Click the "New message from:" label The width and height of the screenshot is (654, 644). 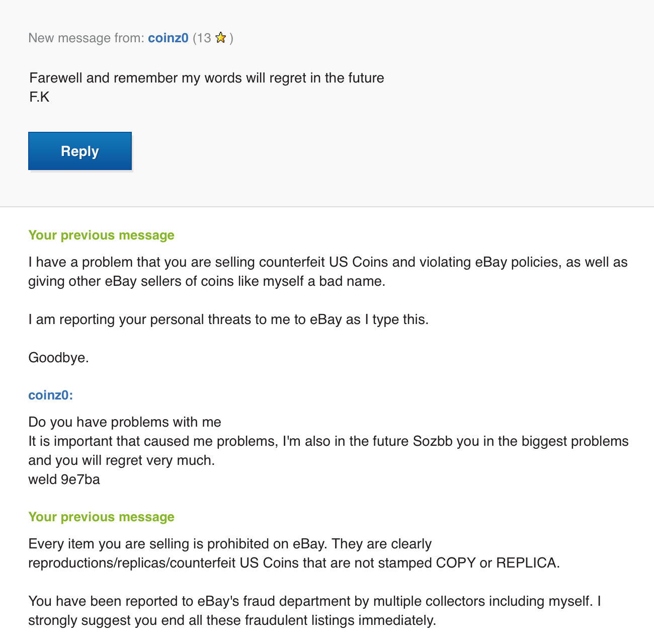86,38
